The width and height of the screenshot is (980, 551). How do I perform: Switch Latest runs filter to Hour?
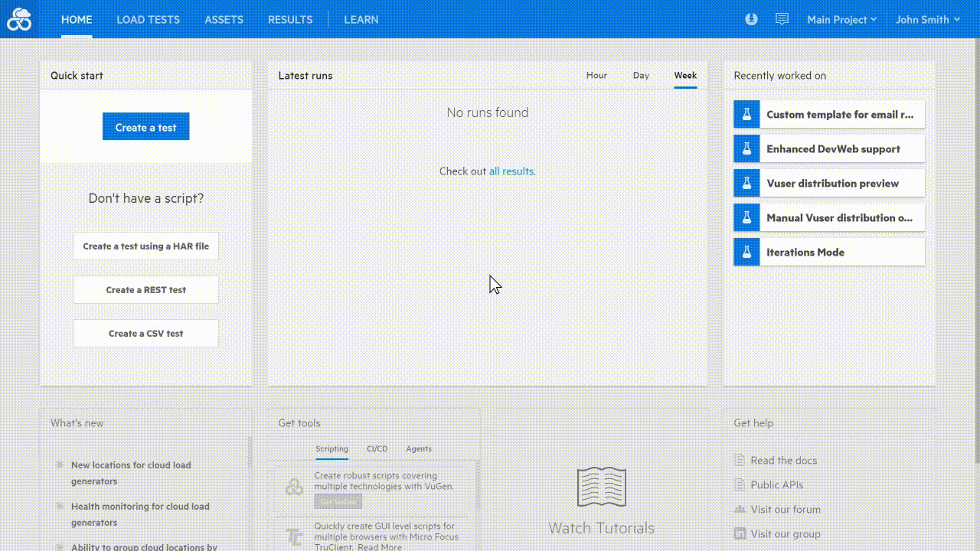click(x=596, y=75)
